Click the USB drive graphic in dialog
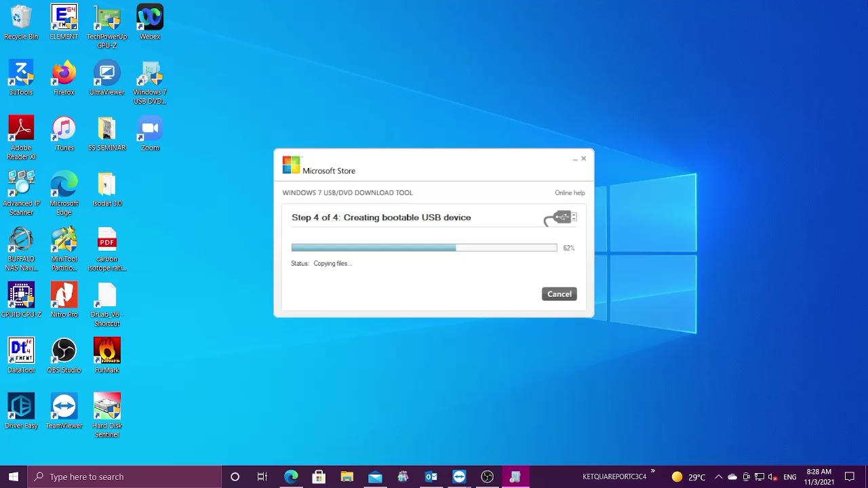 pos(561,218)
